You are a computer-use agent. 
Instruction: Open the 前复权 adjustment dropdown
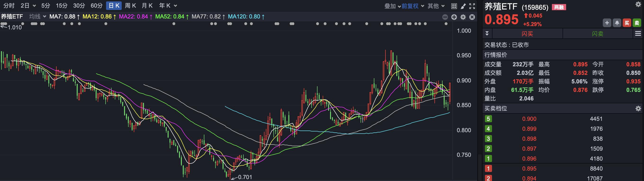point(413,6)
